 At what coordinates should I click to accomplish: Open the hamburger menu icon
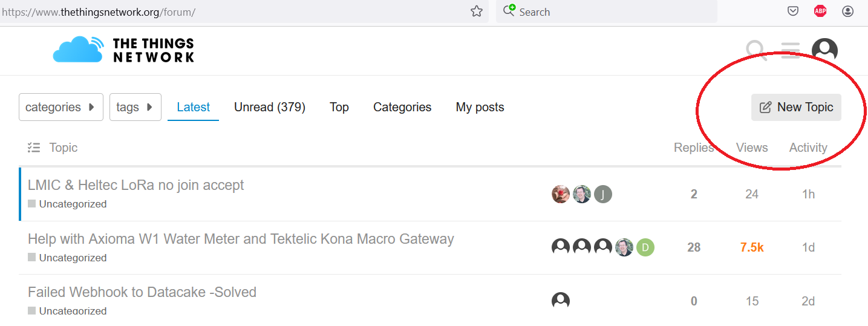click(x=790, y=50)
